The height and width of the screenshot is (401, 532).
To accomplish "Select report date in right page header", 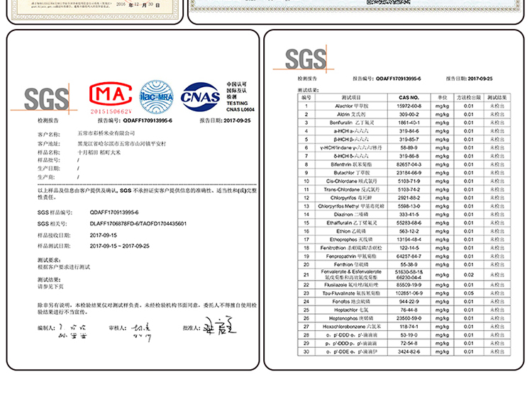I will click(x=479, y=79).
